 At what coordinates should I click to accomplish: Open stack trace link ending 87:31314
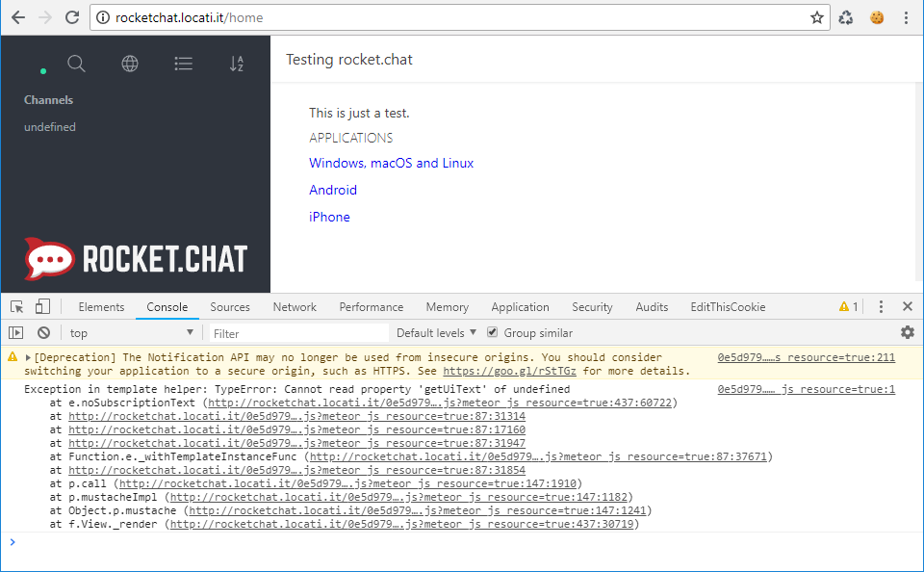297,416
